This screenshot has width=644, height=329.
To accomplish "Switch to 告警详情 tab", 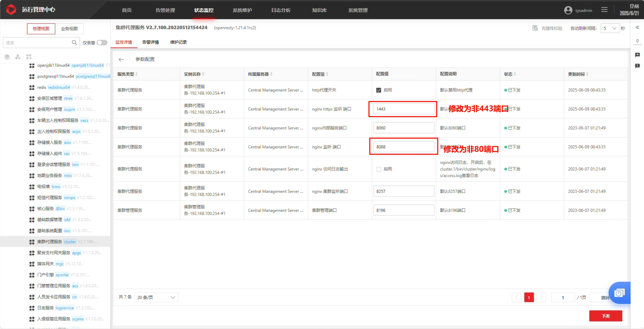I will 151,42.
